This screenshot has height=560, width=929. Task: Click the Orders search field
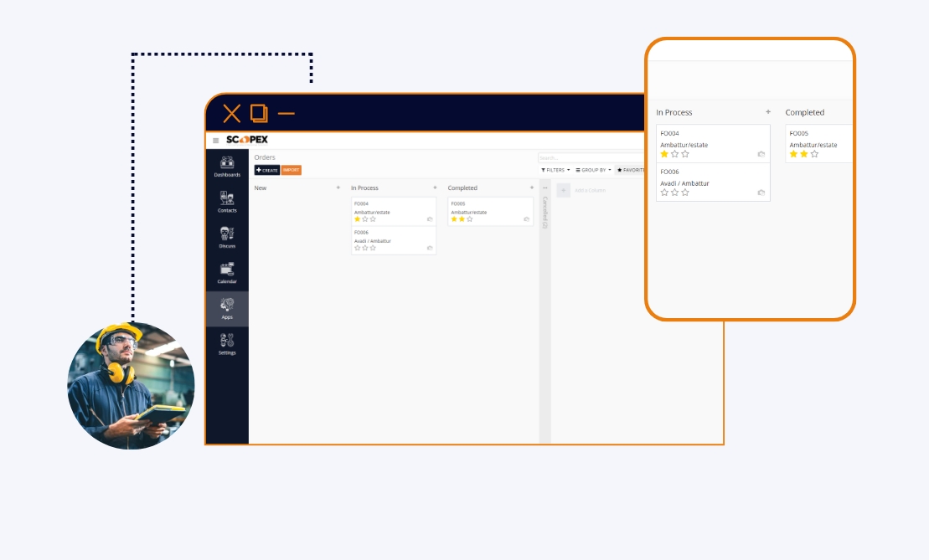(x=591, y=157)
